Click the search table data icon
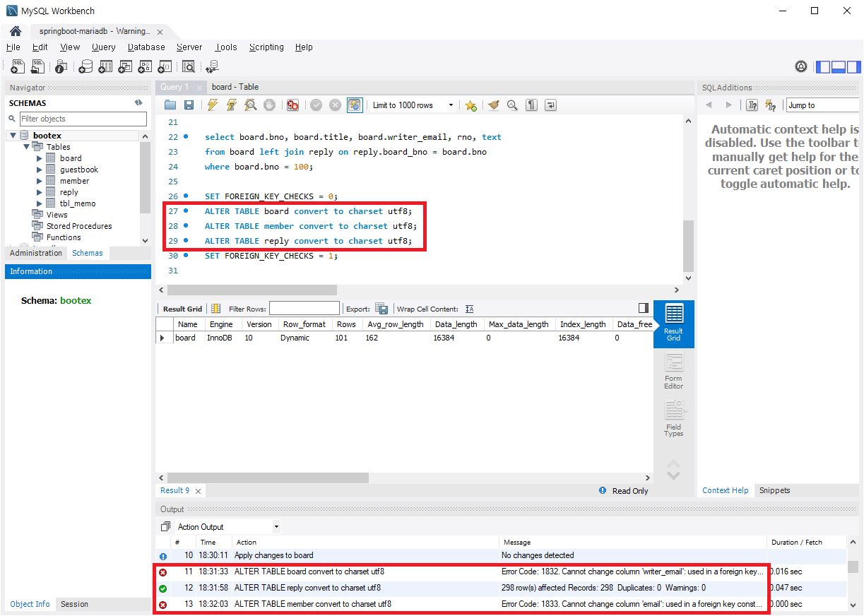The image size is (864, 616). click(189, 66)
